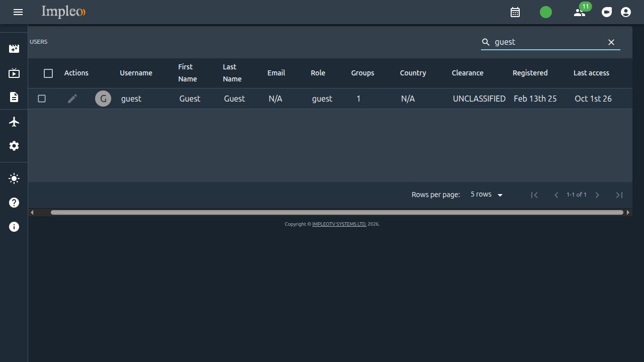Image resolution: width=644 pixels, height=362 pixels.
Task: Clear the search field with X
Action: [x=611, y=42]
